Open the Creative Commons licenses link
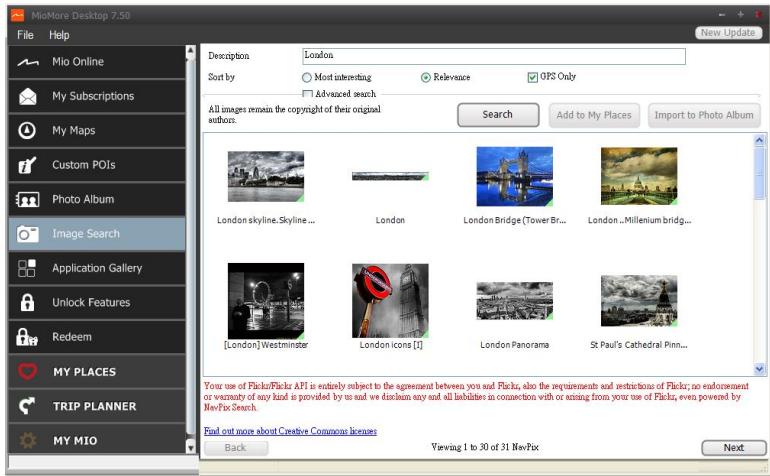This screenshot has height=476, width=770. click(290, 431)
